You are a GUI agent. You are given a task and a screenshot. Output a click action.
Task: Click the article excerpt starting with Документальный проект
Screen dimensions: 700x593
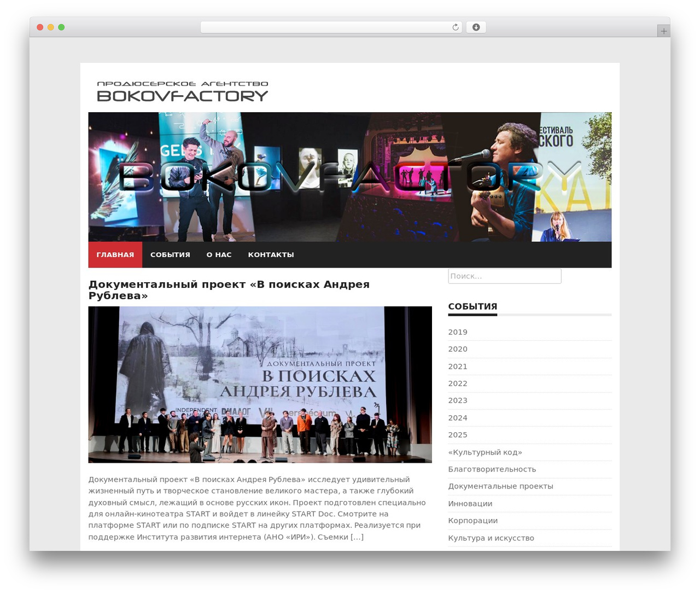(x=257, y=508)
